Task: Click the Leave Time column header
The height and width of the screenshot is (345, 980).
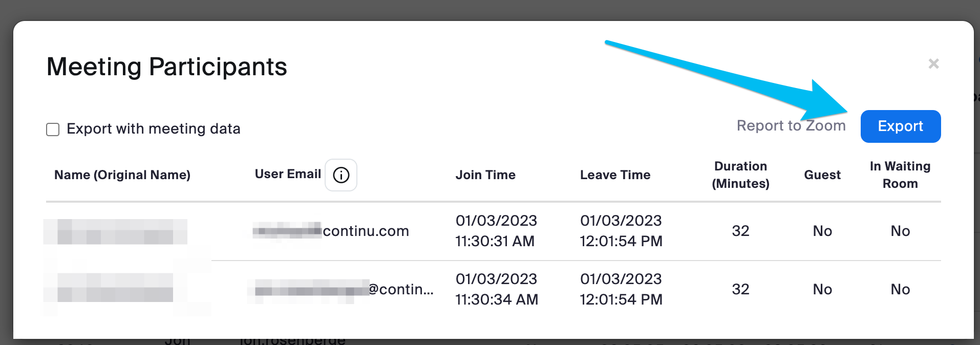Action: pyautogui.click(x=615, y=175)
